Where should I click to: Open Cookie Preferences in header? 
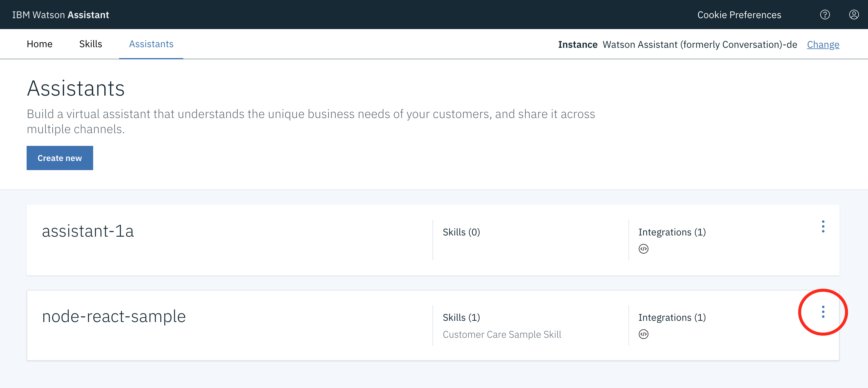point(739,15)
